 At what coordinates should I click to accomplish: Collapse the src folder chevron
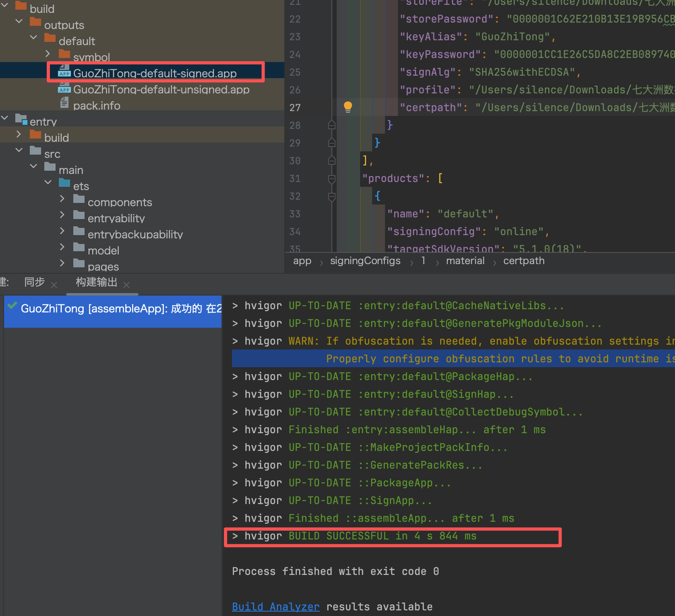coord(19,150)
